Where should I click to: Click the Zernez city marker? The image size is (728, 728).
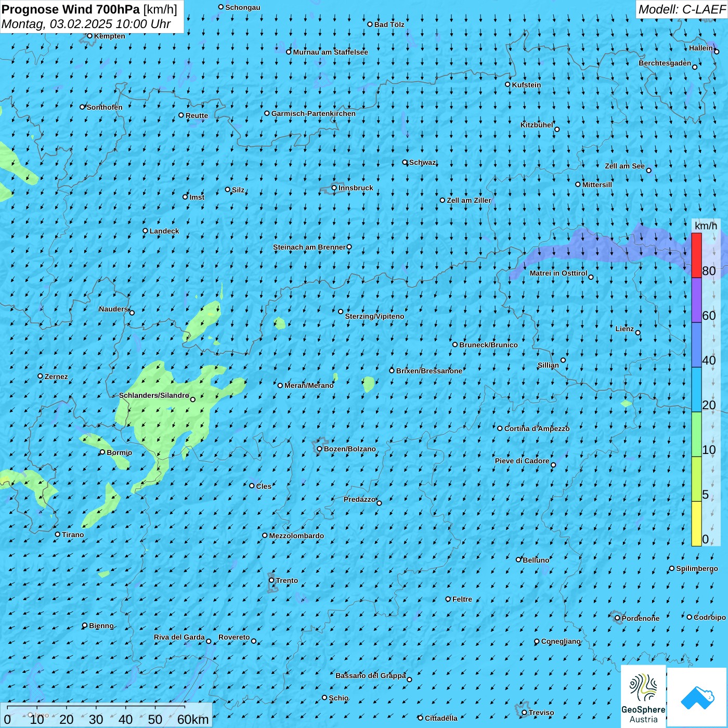click(x=41, y=376)
